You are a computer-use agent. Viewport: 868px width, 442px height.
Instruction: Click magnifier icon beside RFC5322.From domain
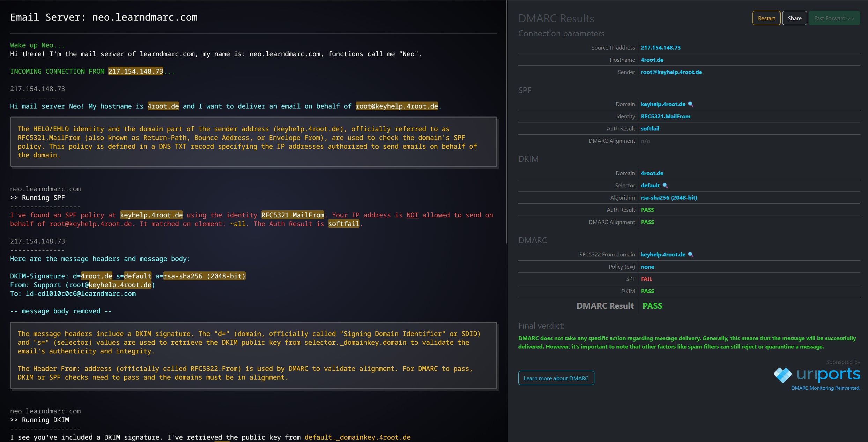tap(690, 255)
